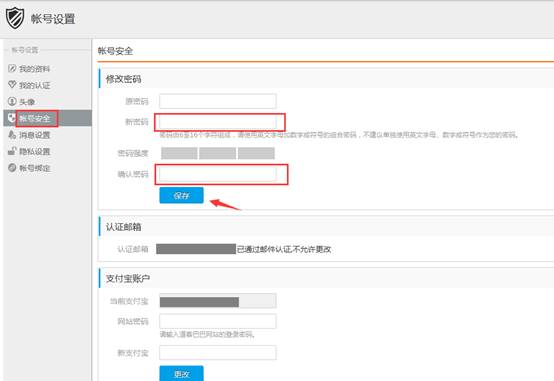Focus the 网站密码 input field

[218, 321]
